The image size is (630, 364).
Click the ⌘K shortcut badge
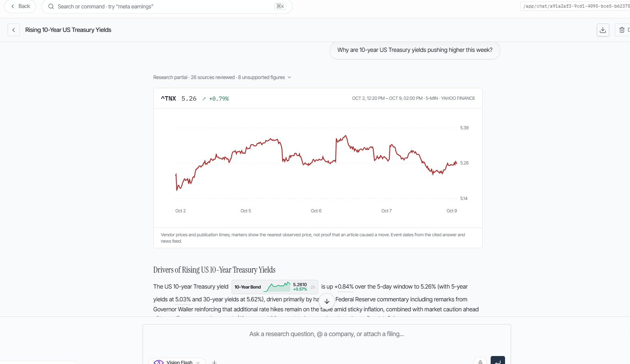[x=280, y=6]
